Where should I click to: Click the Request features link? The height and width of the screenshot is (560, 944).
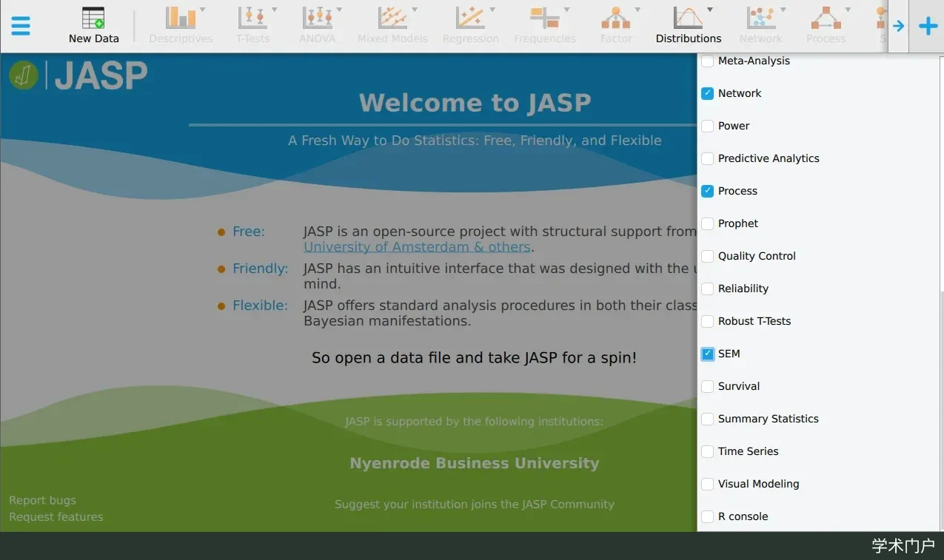[x=56, y=517]
